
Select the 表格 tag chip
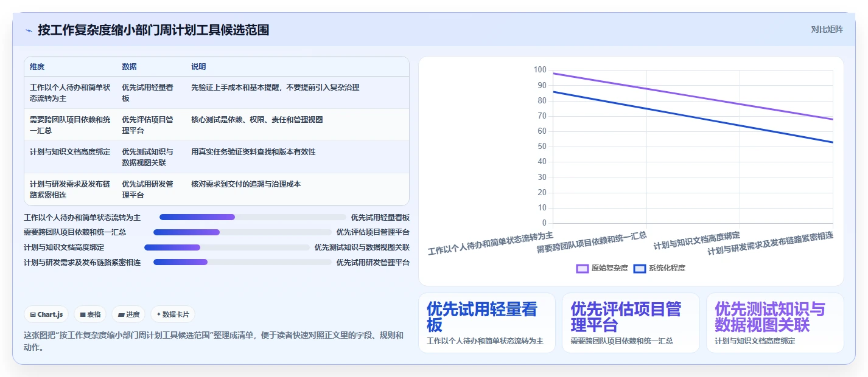(x=90, y=314)
